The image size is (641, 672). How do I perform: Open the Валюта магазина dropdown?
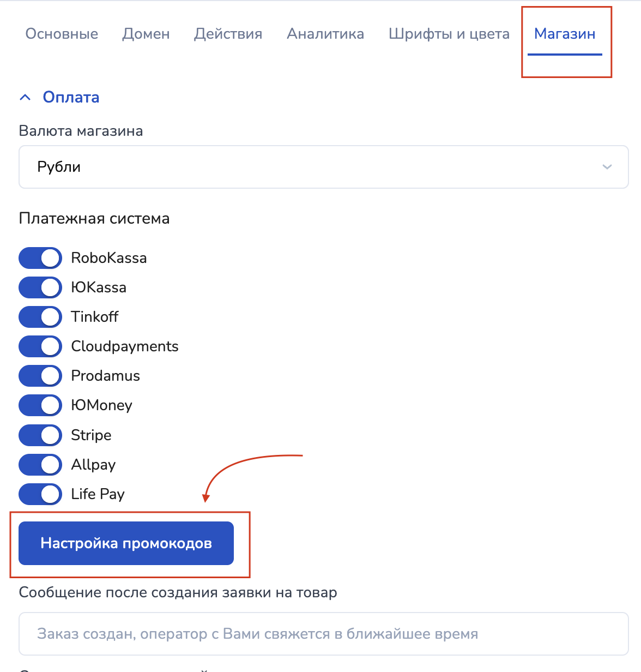point(323,167)
